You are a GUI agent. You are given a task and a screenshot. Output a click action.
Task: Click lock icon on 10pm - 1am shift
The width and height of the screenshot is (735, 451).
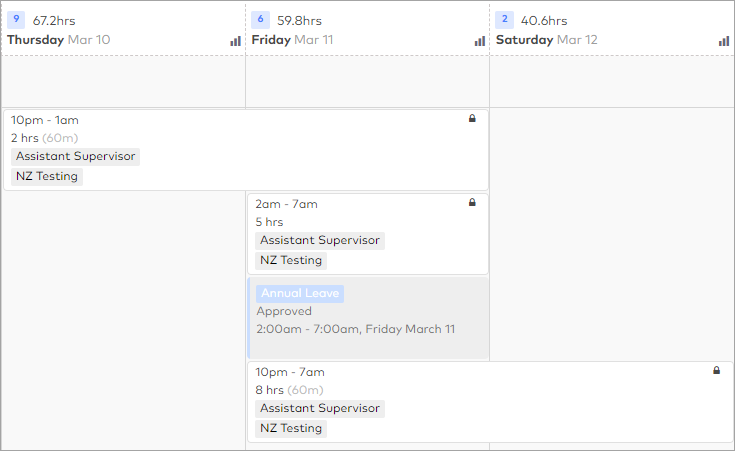(x=472, y=119)
